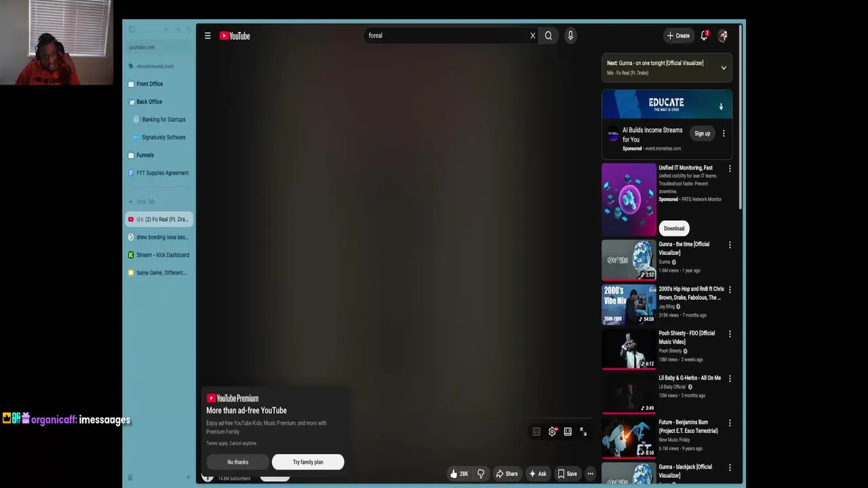Switch to Same Game, Different tab
Image resolution: width=868 pixels, height=488 pixels.
click(159, 272)
